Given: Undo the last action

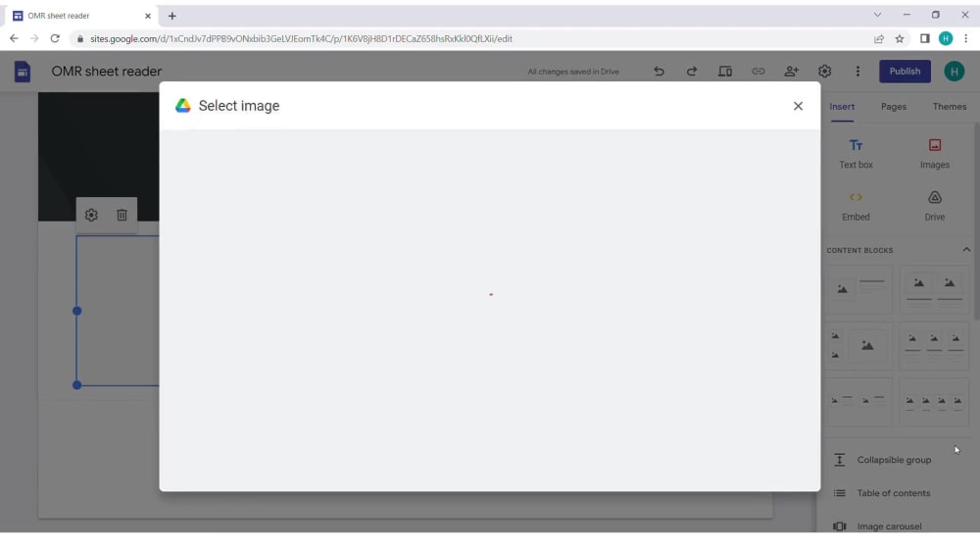Looking at the screenshot, I should coord(659,72).
